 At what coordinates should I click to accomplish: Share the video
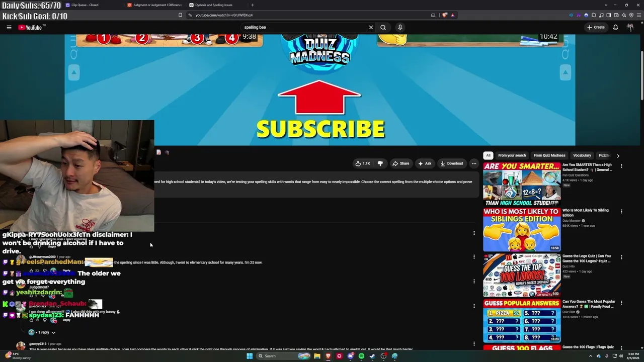400,163
